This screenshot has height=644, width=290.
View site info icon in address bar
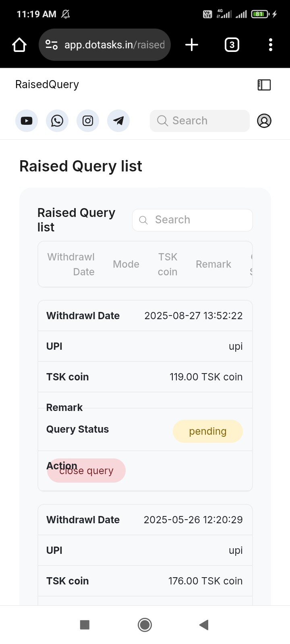[52, 45]
